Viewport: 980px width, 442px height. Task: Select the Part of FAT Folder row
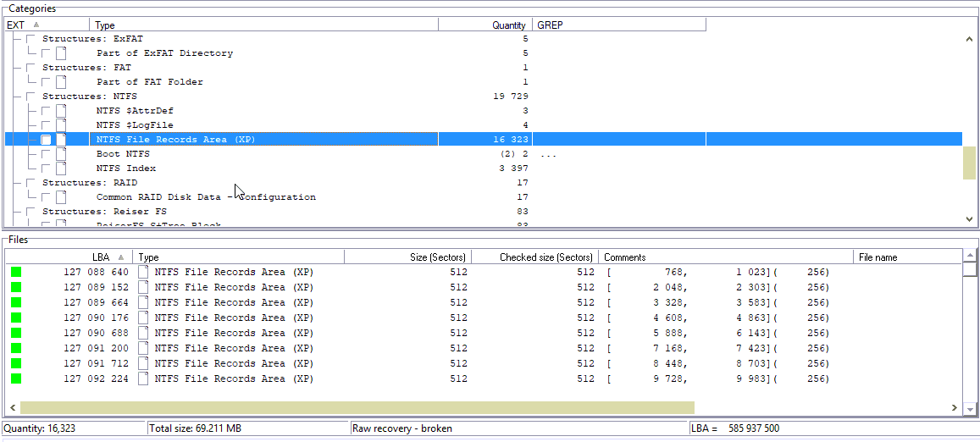click(149, 82)
